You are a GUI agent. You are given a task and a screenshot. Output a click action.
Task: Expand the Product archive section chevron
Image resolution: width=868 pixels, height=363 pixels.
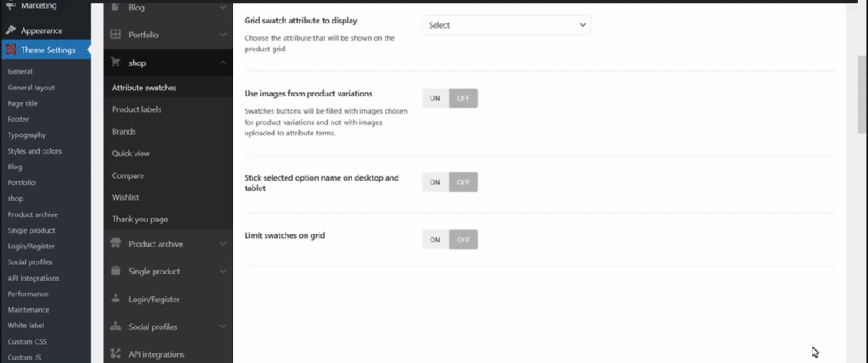[223, 244]
